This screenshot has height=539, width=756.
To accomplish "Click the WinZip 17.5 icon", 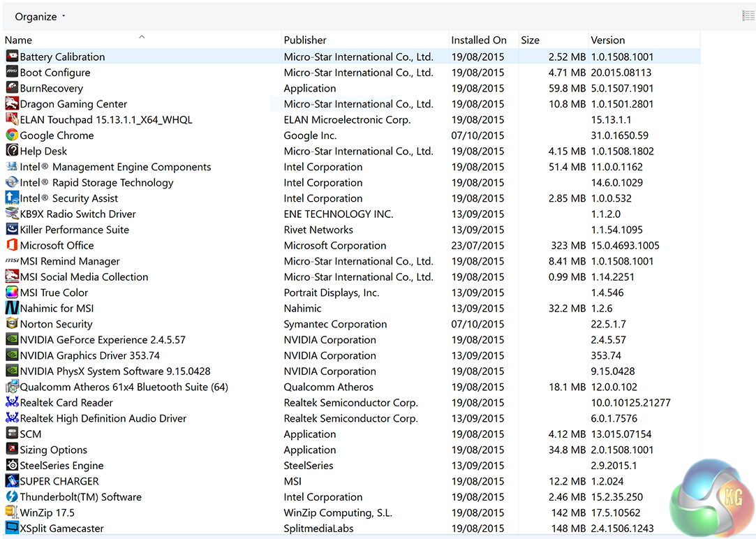I will pyautogui.click(x=12, y=512).
